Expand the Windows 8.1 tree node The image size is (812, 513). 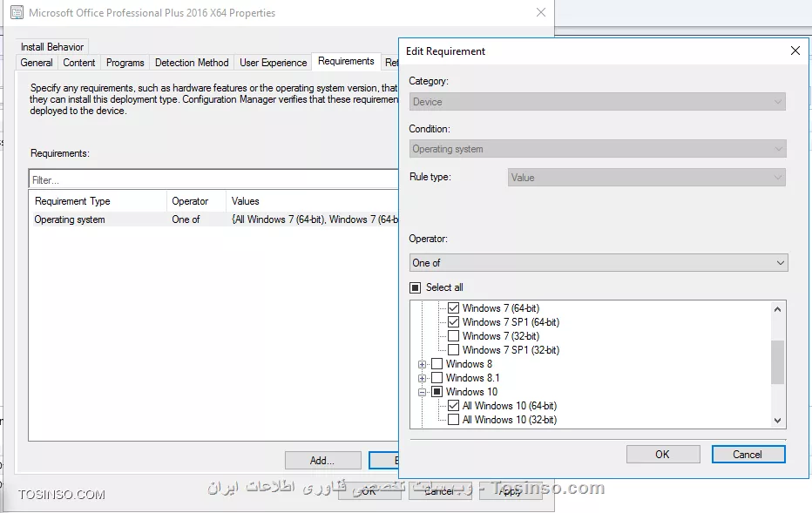(422, 378)
